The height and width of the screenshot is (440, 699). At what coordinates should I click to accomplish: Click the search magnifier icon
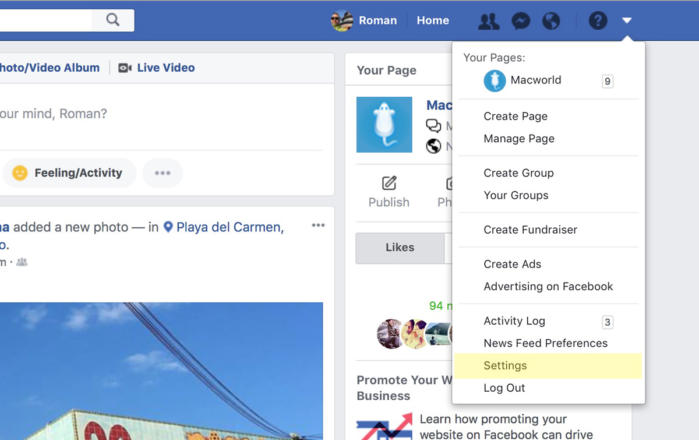pyautogui.click(x=113, y=20)
